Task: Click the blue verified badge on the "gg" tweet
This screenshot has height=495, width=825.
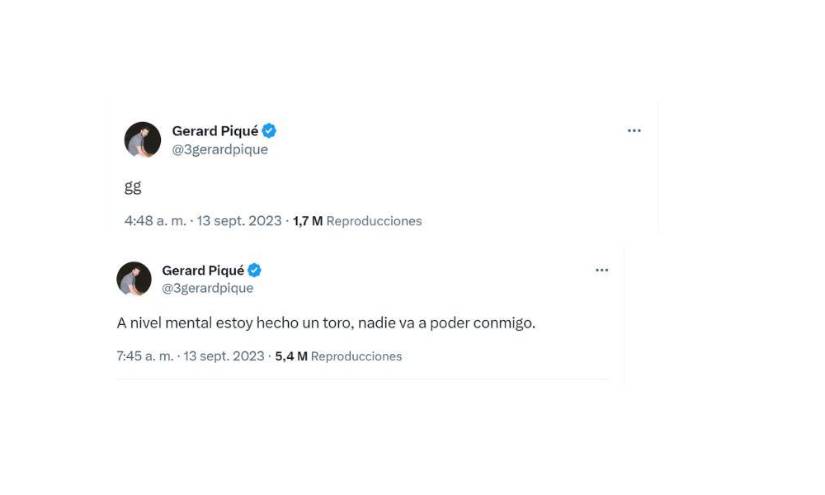Action: point(270,131)
